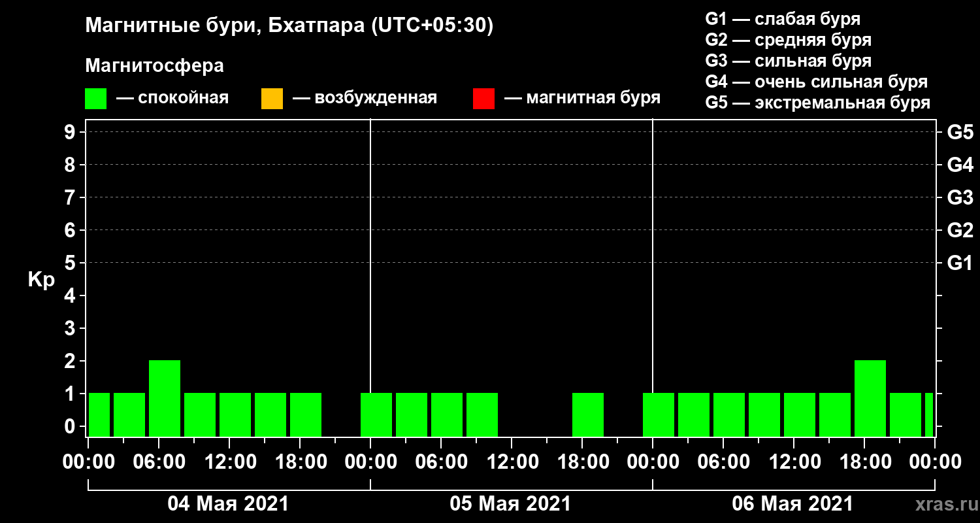Click the 'G1 — слабая буря' legend entry
Image resolution: width=980 pixels, height=523 pixels.
[x=783, y=19]
